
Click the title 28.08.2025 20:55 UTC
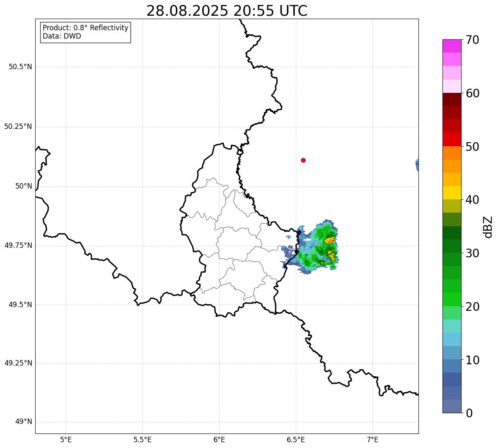point(227,11)
